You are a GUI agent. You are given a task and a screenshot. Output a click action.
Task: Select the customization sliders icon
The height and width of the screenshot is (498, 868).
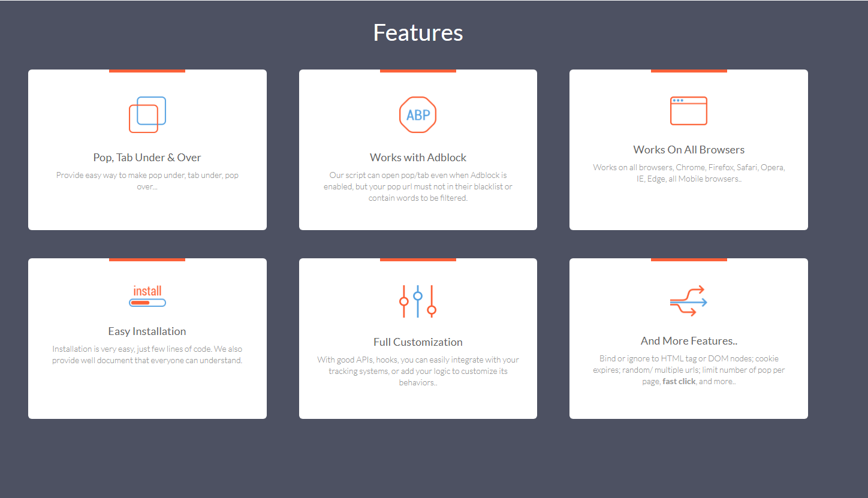[418, 301]
